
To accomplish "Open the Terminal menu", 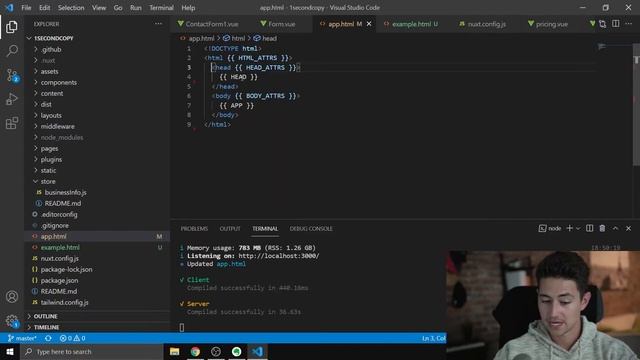I will 161,8.
